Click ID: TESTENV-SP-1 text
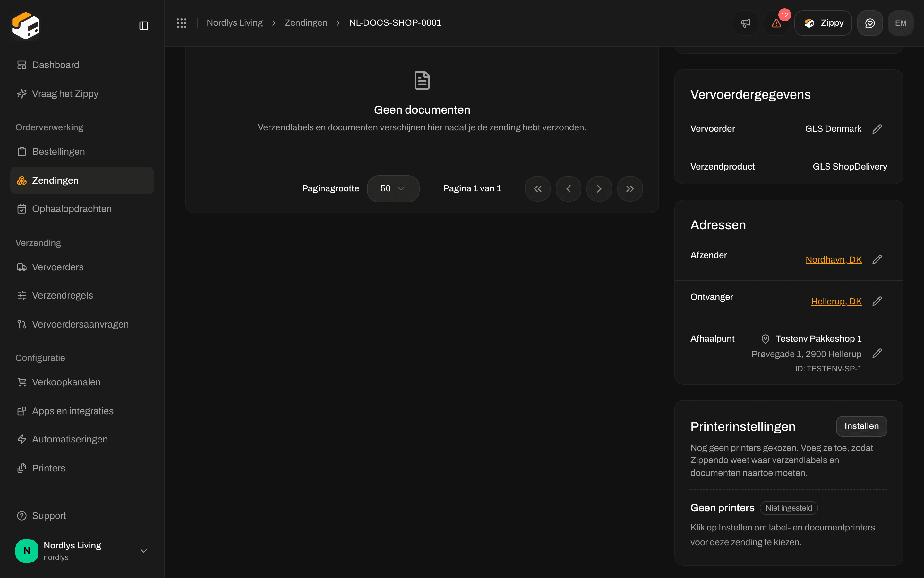924x578 pixels. [x=828, y=369]
